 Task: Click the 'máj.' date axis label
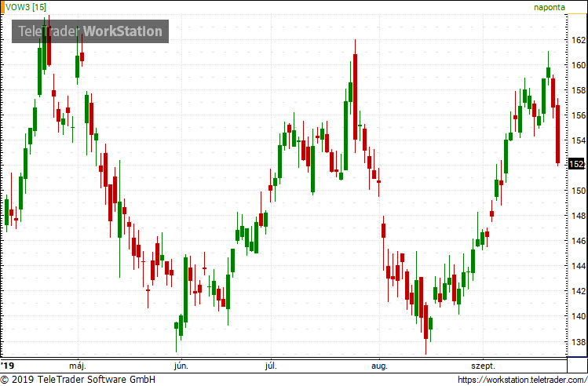pyautogui.click(x=78, y=366)
